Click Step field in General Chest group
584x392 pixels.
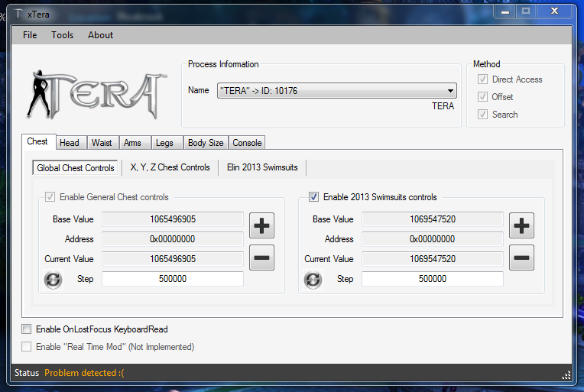click(172, 279)
